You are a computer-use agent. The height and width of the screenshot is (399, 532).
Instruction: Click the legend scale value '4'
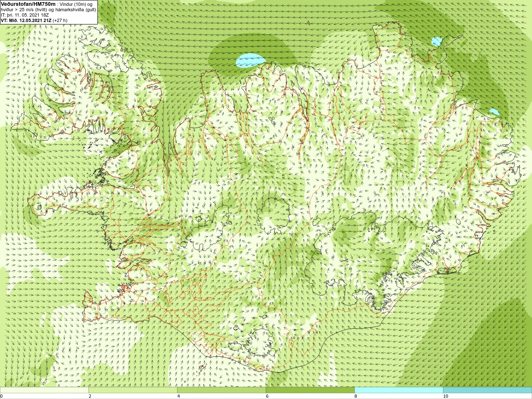click(x=179, y=396)
